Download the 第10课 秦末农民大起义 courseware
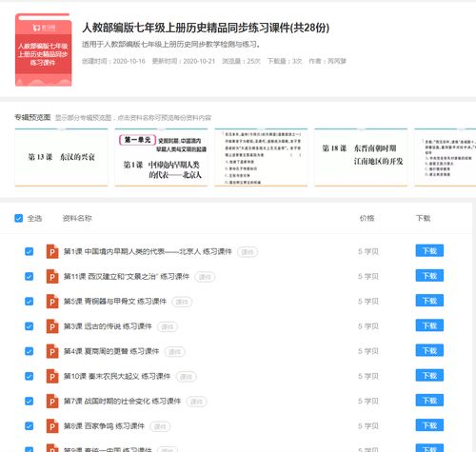 429,376
